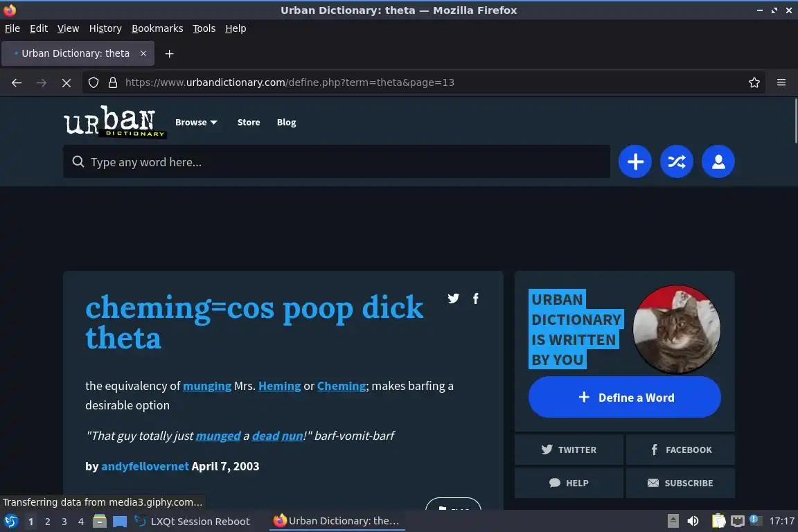Bookmark this page with star icon
This screenshot has width=798, height=532.
[x=754, y=82]
